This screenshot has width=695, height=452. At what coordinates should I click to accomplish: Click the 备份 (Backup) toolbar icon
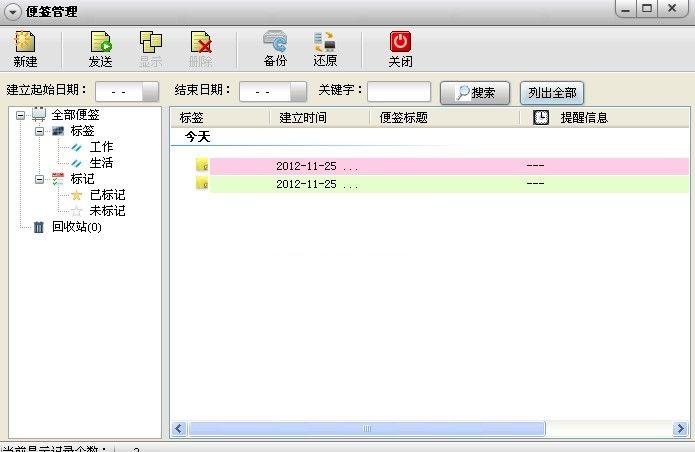275,42
